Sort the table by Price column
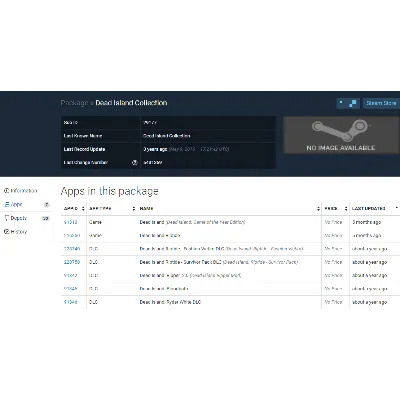Screen dimensions: 400x400 point(336,209)
